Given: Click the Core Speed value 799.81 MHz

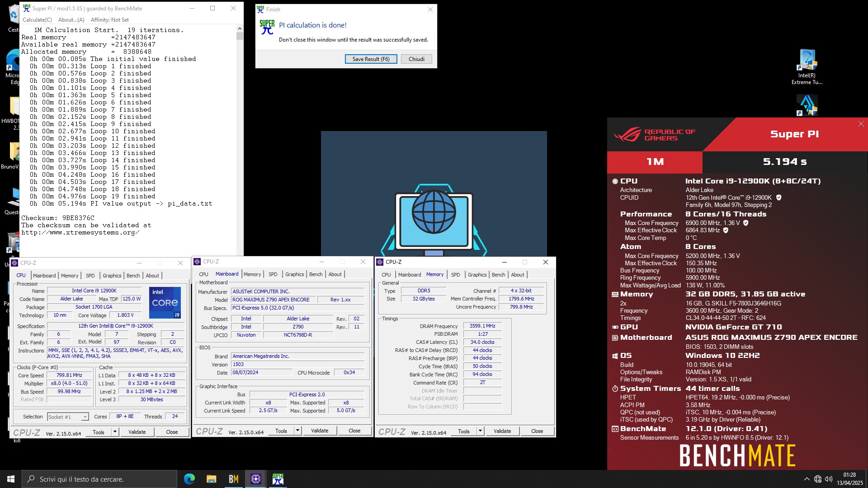Looking at the screenshot, I should tap(69, 375).
